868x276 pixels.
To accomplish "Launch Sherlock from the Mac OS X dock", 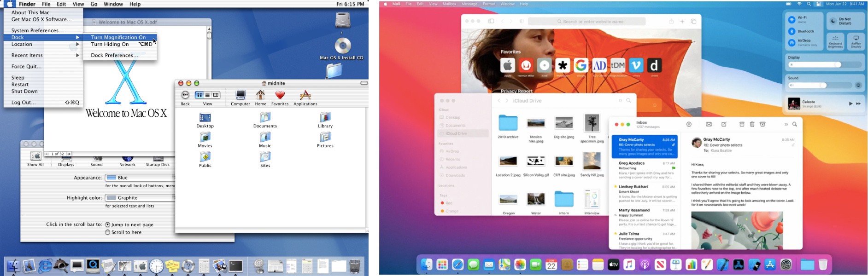I will (61, 265).
